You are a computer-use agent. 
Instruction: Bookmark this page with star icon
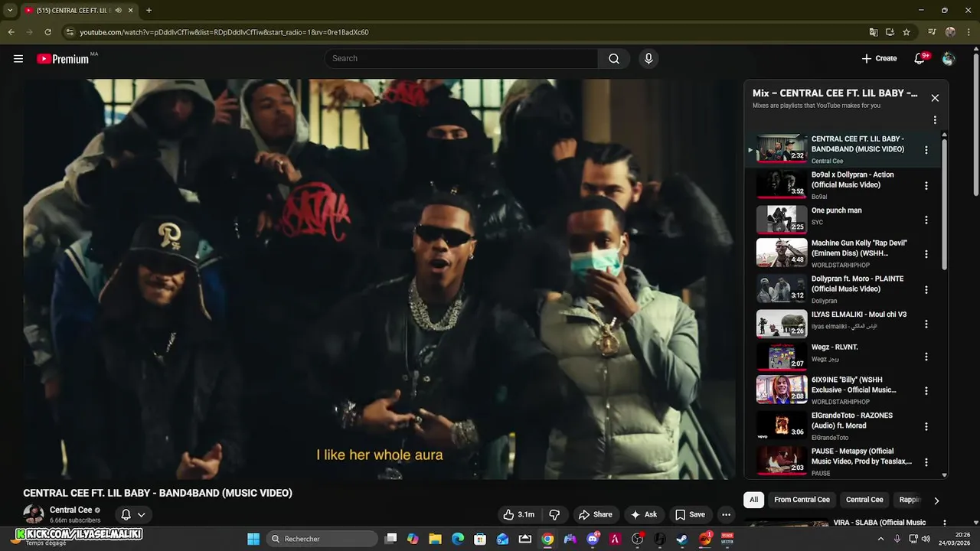(x=906, y=32)
